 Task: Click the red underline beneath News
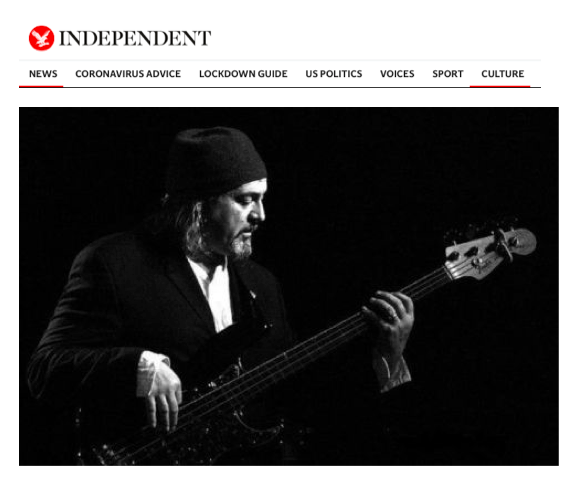(x=41, y=86)
